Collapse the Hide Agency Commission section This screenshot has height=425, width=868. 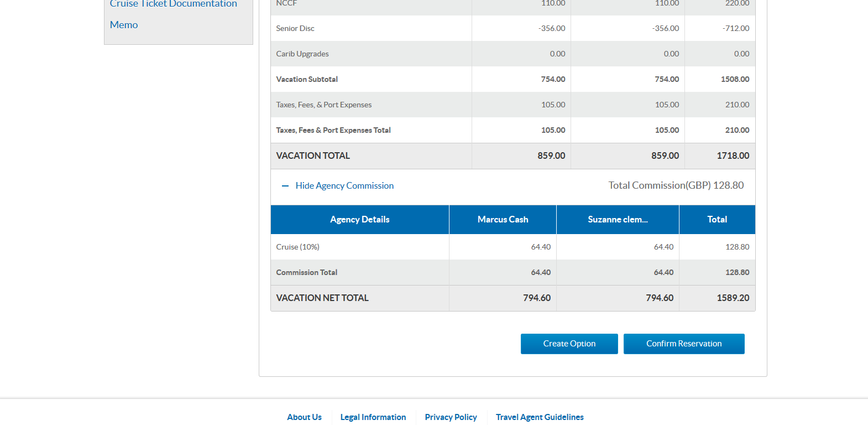pyautogui.click(x=344, y=186)
